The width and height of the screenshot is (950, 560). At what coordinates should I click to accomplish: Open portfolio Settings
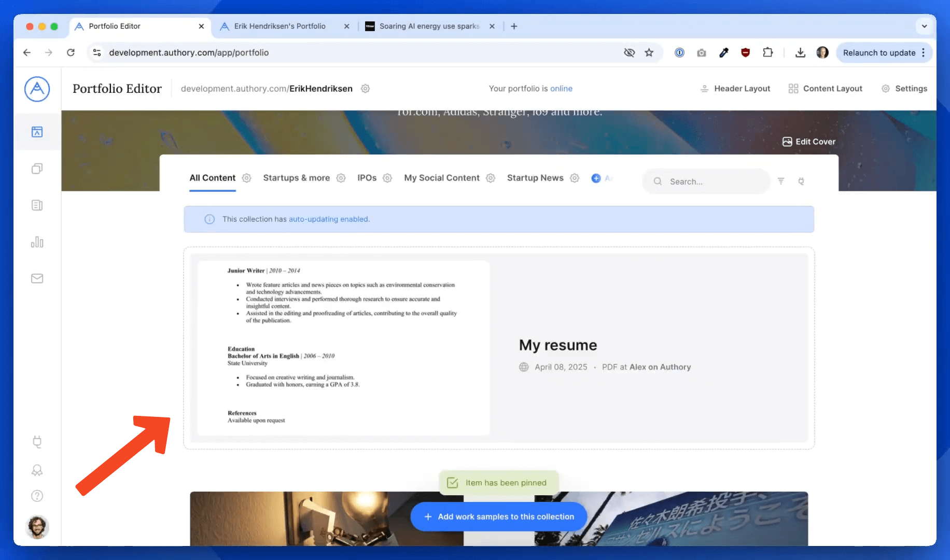coord(904,89)
